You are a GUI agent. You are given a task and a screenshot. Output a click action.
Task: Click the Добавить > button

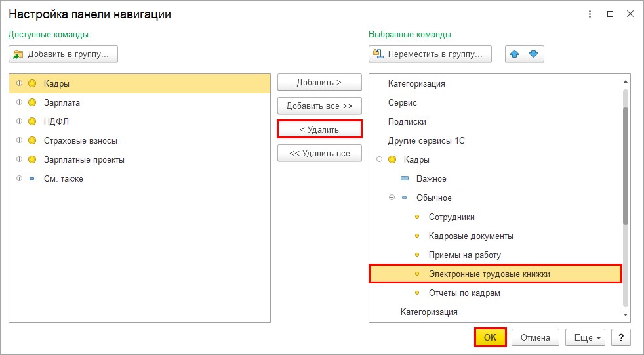[319, 82]
